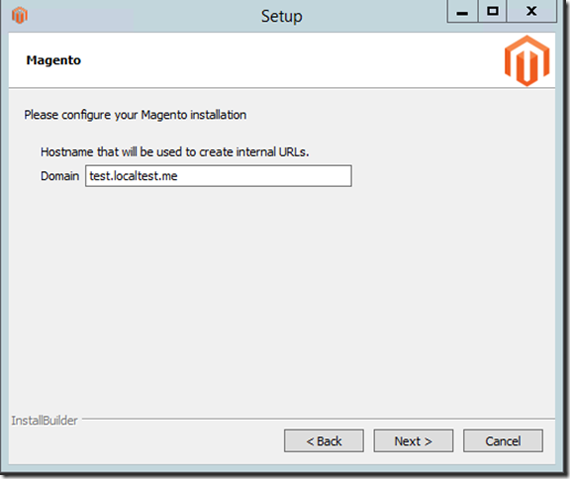This screenshot has width=570, height=479.
Task: Close the Setup window with X
Action: (x=531, y=12)
